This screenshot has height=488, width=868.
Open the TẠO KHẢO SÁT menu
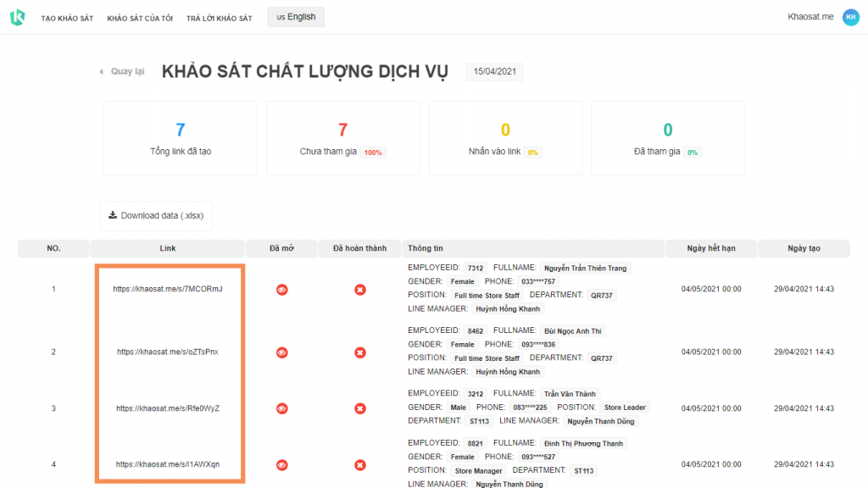(67, 19)
